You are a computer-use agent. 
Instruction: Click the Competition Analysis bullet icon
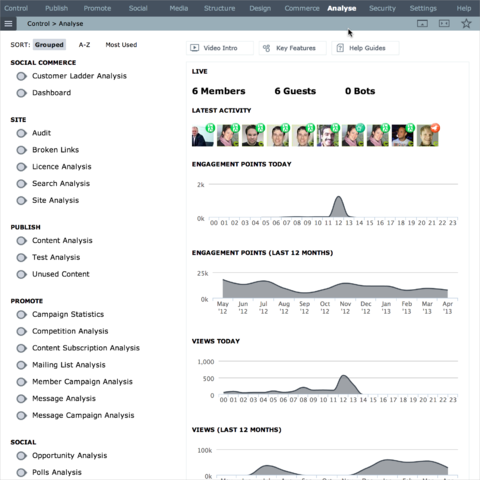(22, 331)
